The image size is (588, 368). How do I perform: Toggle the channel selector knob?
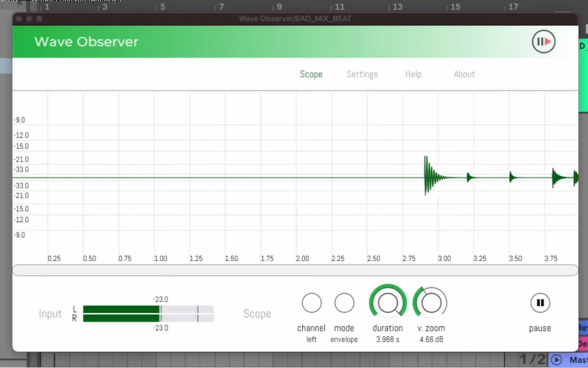pos(311,303)
